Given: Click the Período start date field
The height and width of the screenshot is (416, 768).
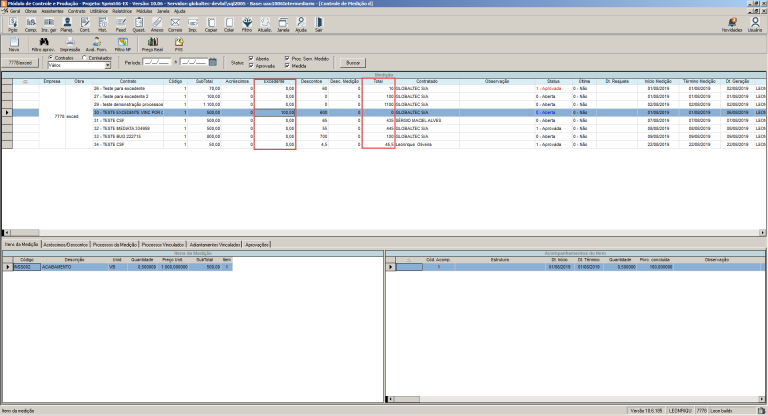Looking at the screenshot, I should (158, 62).
